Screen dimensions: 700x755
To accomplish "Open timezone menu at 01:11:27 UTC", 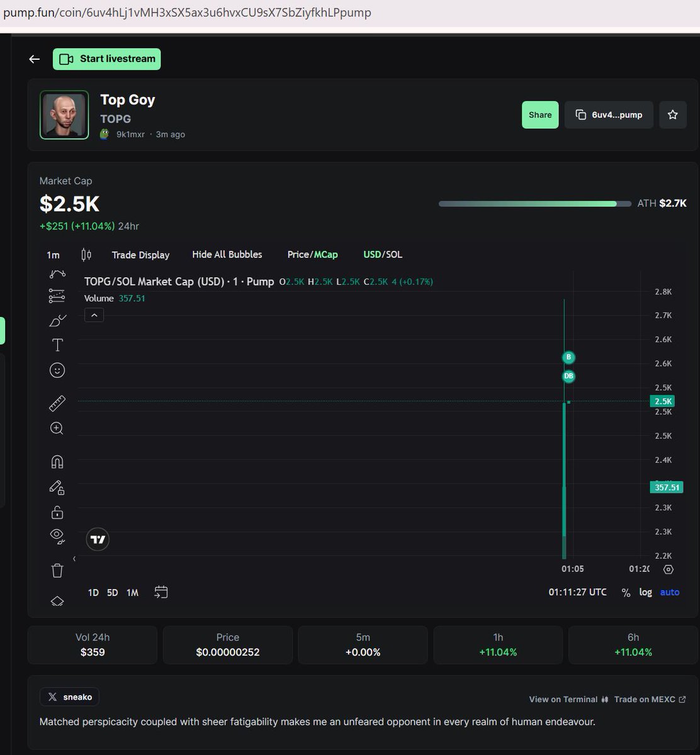I will pyautogui.click(x=578, y=592).
